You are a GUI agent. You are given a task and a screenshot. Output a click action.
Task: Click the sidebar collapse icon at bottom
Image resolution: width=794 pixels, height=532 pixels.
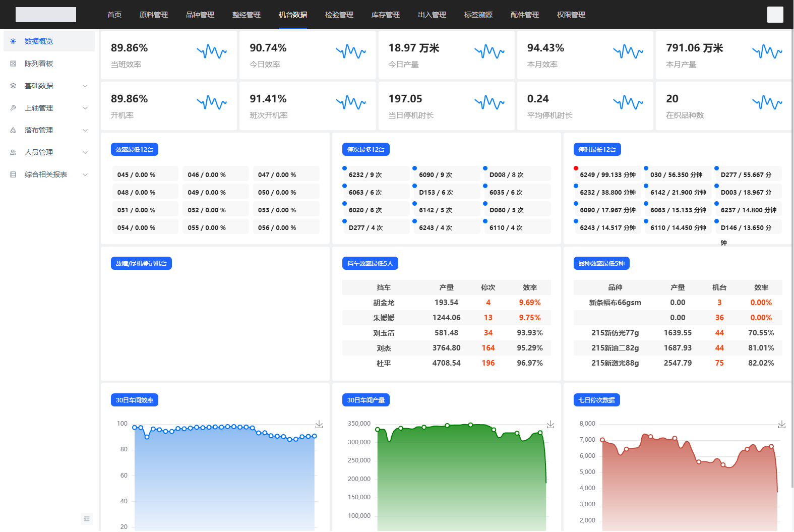(x=87, y=519)
